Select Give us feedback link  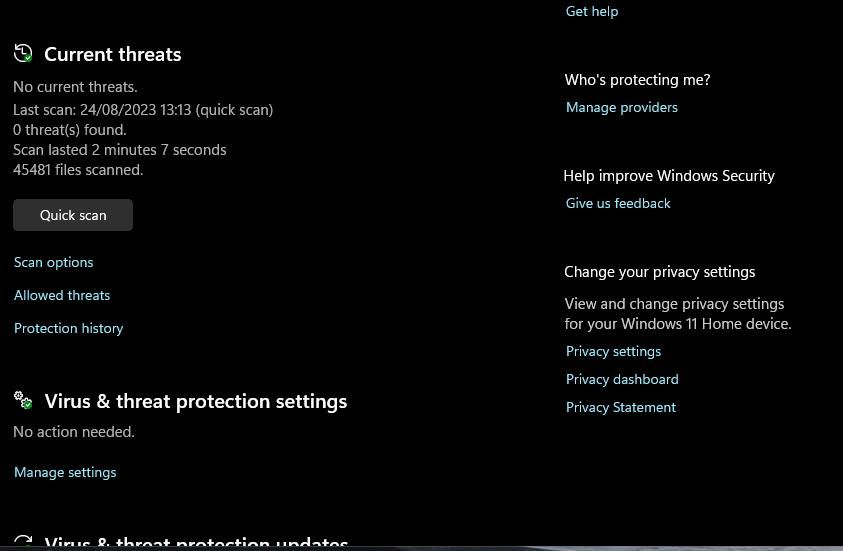point(618,203)
